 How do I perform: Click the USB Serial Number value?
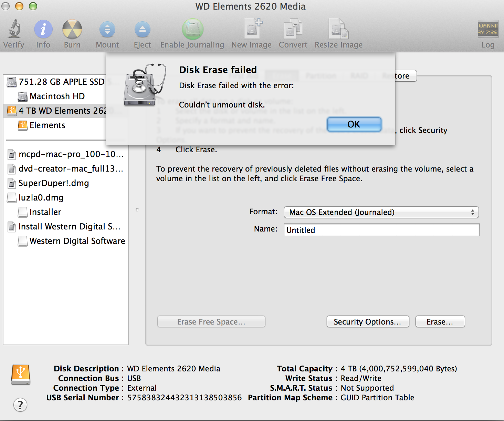click(x=185, y=398)
